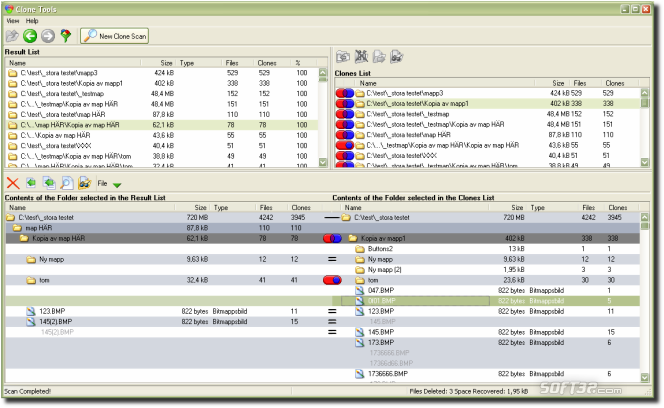This screenshot has width=664, height=408.
Task: Click the double-page green arrow icon
Action: (49, 183)
